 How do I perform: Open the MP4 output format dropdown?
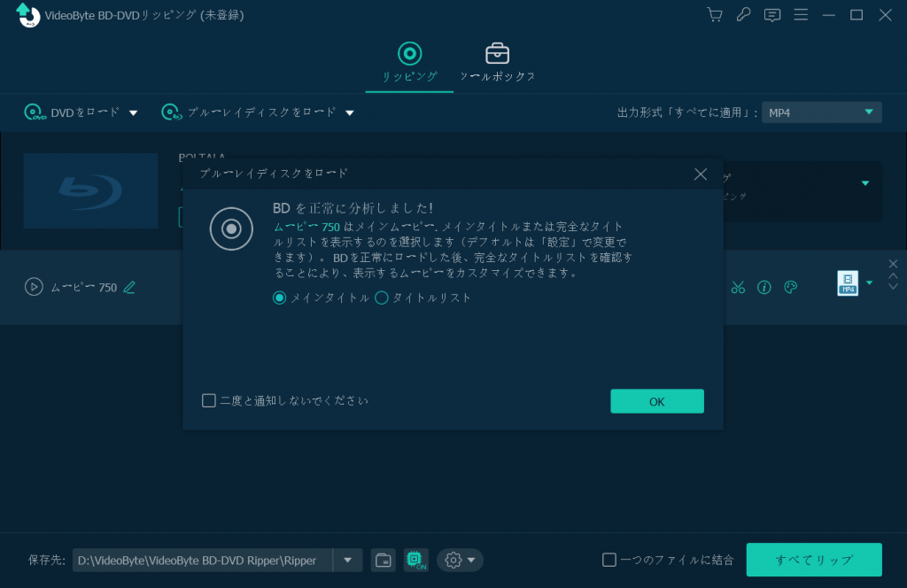tap(821, 112)
